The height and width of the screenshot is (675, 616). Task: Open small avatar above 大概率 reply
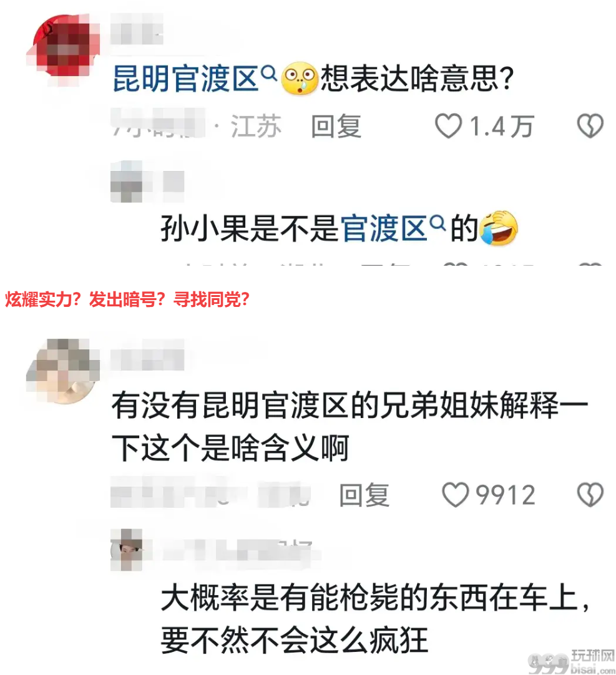pyautogui.click(x=126, y=550)
